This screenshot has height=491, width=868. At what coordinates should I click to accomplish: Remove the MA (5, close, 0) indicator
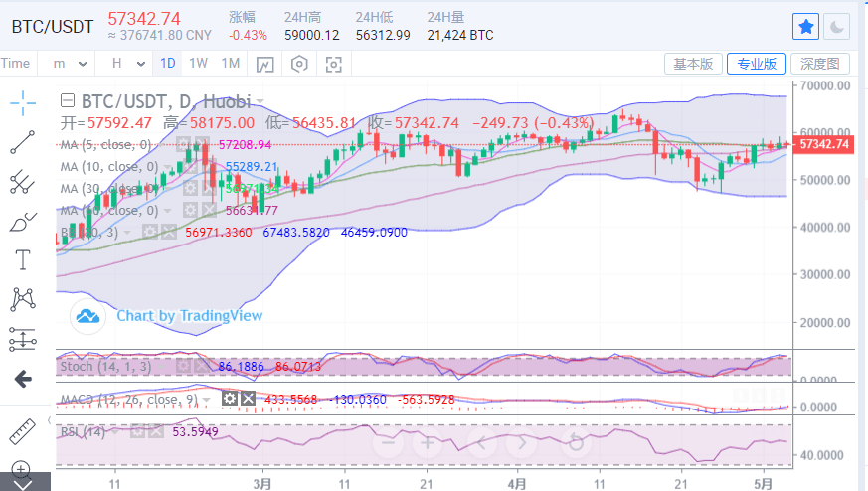coord(202,145)
